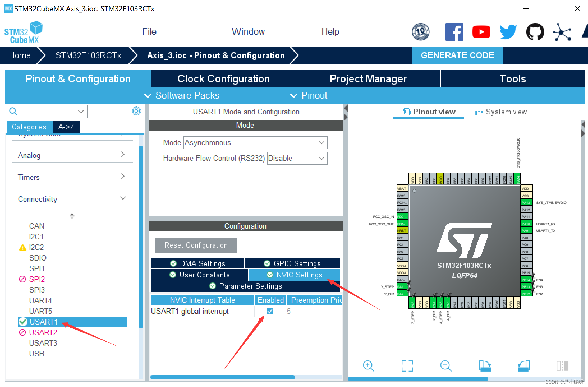Viewport: 588px width, 387px height.
Task: Click the categories list vertical scrollbar
Action: tap(141, 237)
